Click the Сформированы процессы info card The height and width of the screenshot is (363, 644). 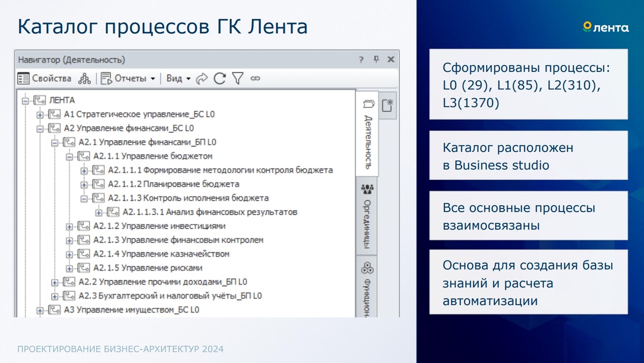(528, 84)
